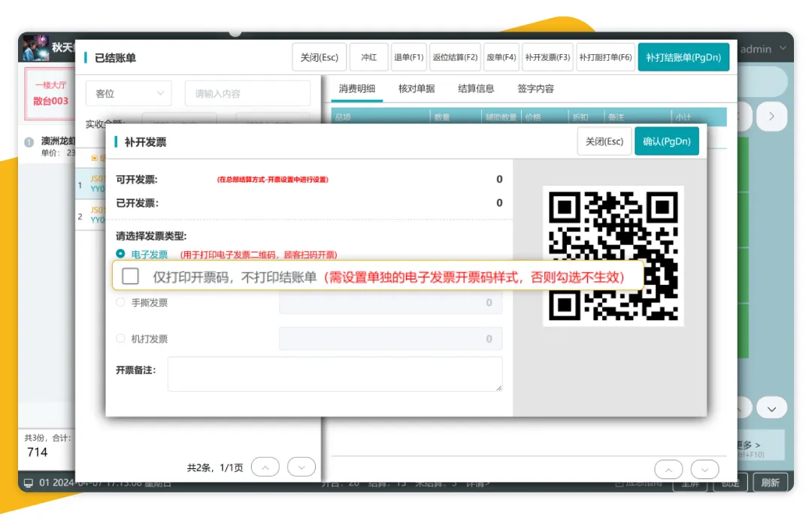Viewport: 812px width, 524px height.
Task: Click the 补开发票(F3) button
Action: 547,57
